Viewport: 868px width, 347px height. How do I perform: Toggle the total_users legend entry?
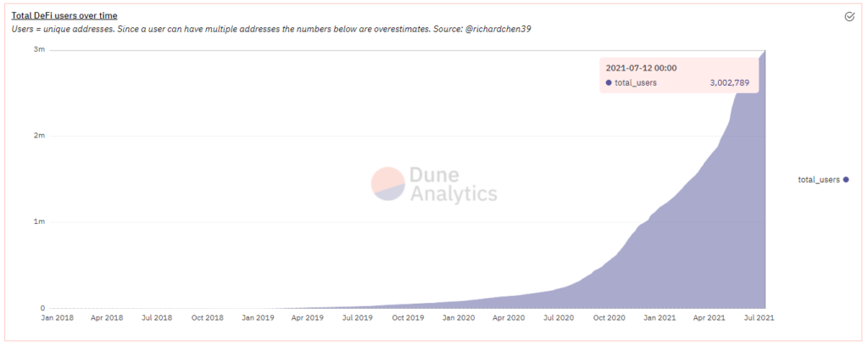823,180
